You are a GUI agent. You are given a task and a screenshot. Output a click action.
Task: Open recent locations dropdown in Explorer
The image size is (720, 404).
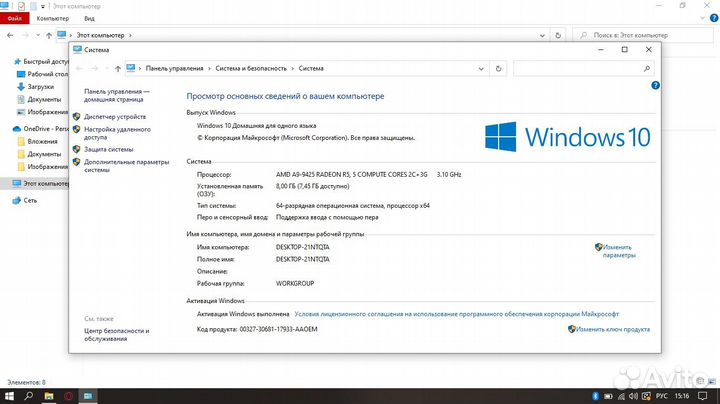38,35
